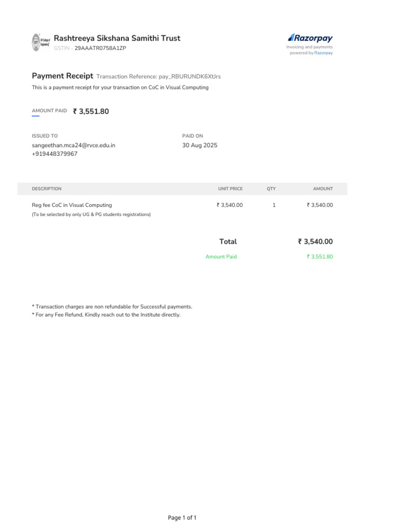Select the Rashtreeya Sikshana Samithi Trust title
The image size is (399, 532).
coord(117,38)
